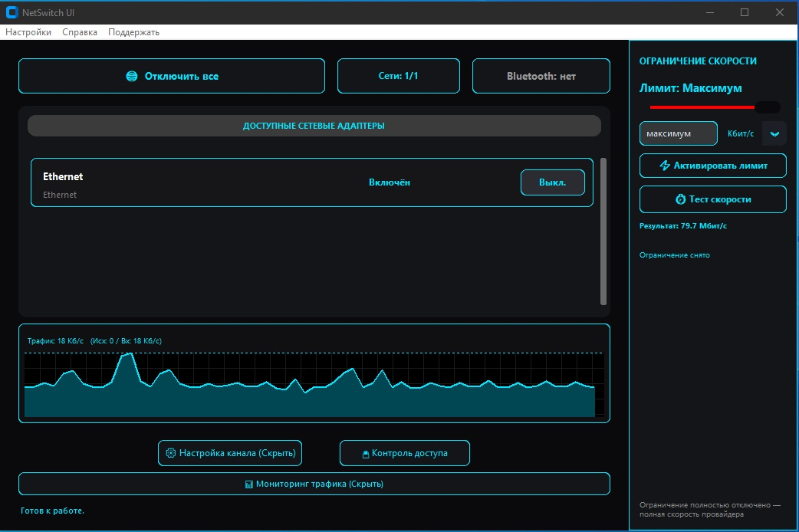Click the Лимит: Максимум label

tap(690, 88)
